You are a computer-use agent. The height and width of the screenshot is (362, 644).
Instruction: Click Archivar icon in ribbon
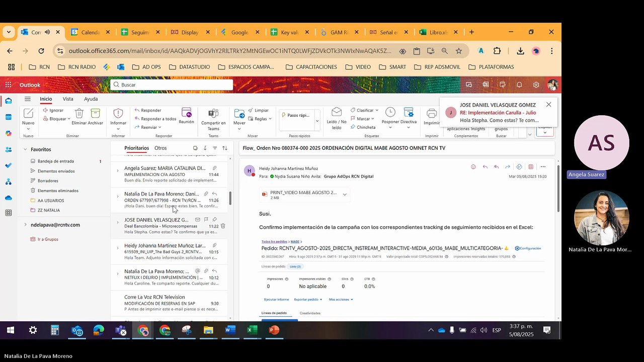tap(95, 113)
